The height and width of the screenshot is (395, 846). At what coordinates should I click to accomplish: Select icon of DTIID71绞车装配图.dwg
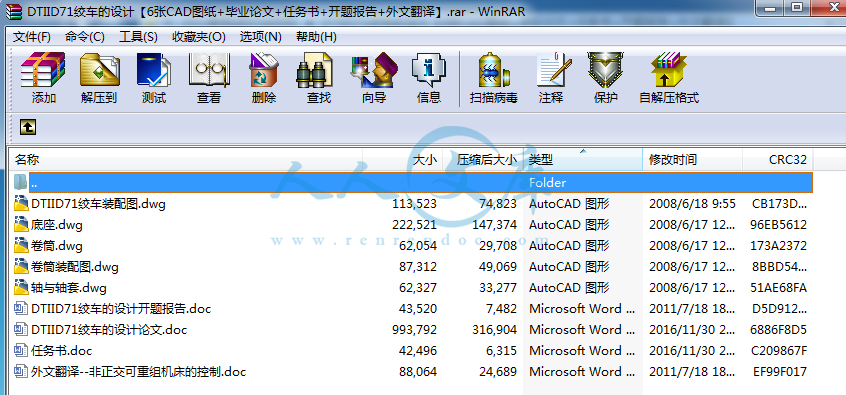coord(21,203)
